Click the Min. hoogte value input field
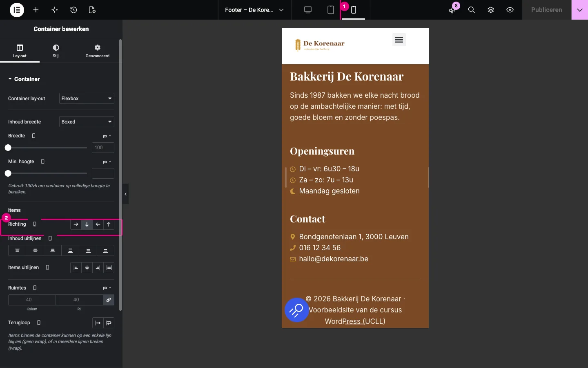 [x=103, y=173]
